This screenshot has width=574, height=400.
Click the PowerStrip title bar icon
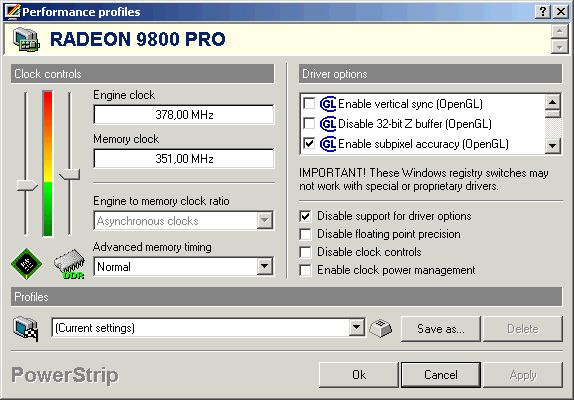13,11
